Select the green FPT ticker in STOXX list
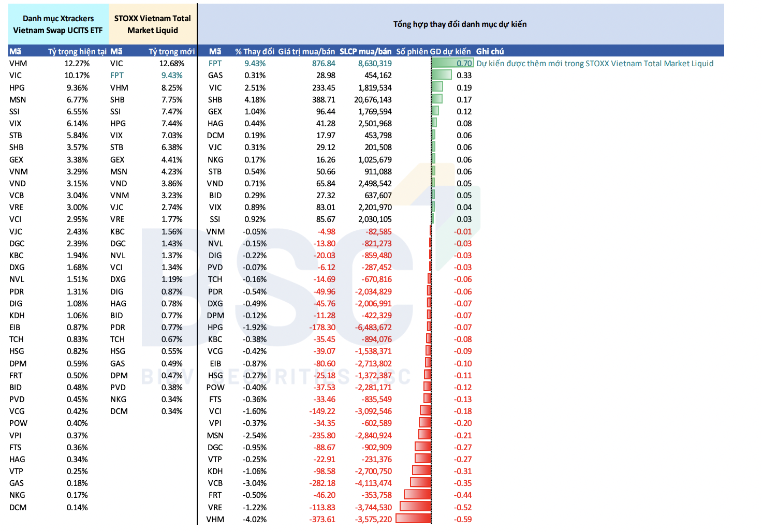 (117, 76)
